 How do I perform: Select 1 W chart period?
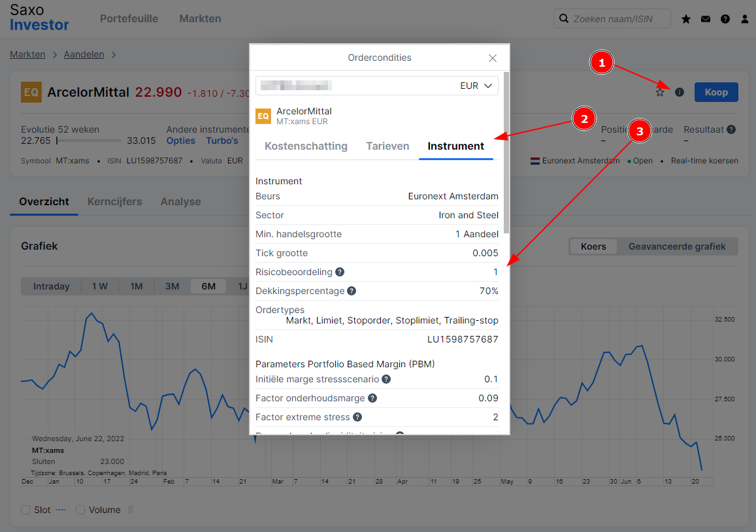100,286
